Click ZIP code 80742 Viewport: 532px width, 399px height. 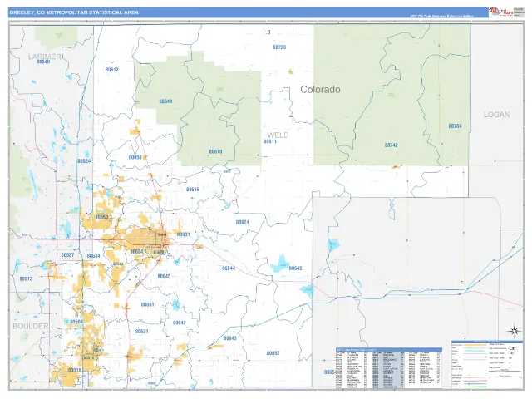[x=392, y=145]
